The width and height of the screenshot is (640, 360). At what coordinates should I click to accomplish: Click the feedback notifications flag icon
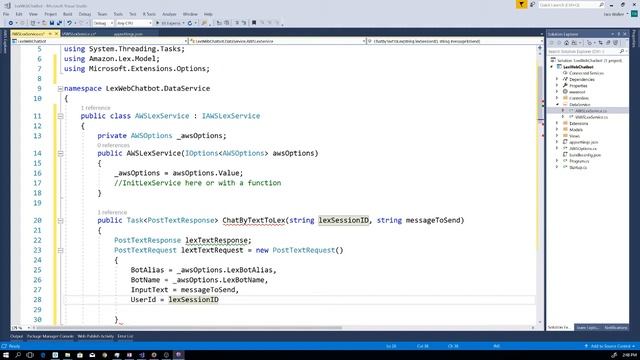click(521, 4)
